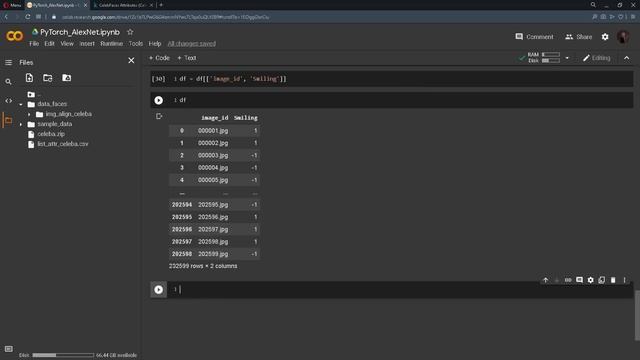This screenshot has height=360, width=640.
Task: Click the notebook title PyTorch_AlexNet.ipynb
Action: [x=80, y=32]
